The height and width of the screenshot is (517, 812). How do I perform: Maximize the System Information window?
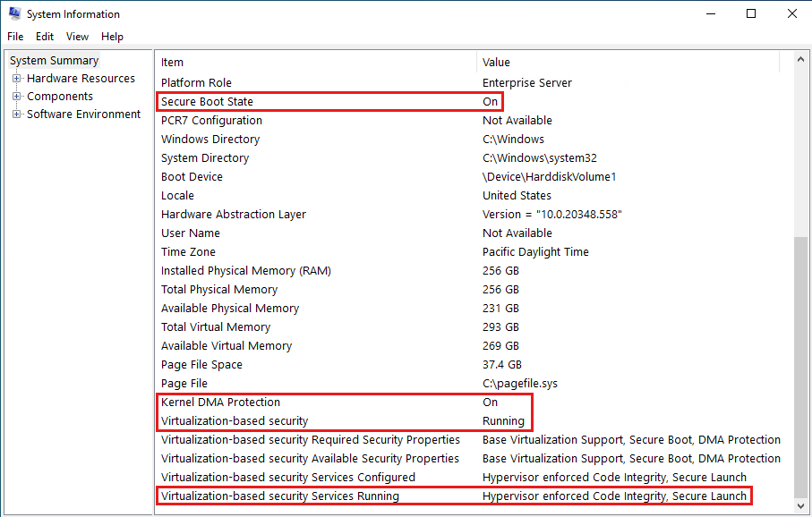[x=751, y=13]
